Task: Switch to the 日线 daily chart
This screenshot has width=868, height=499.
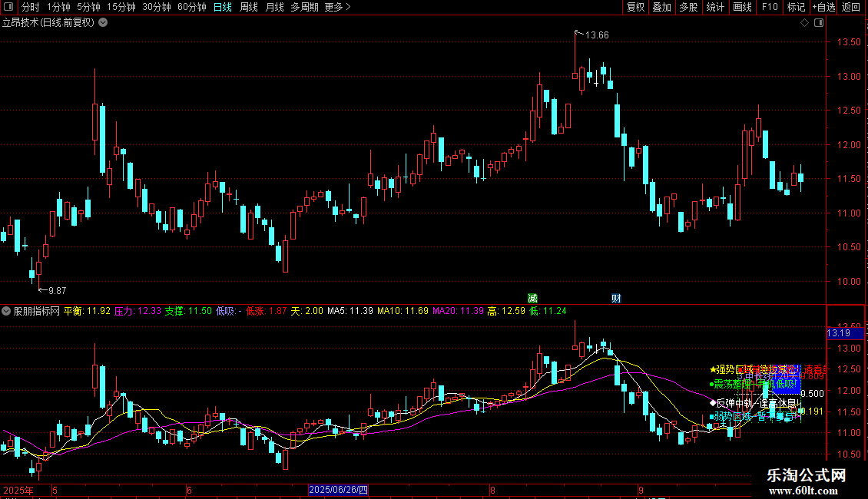Action: pos(223,7)
